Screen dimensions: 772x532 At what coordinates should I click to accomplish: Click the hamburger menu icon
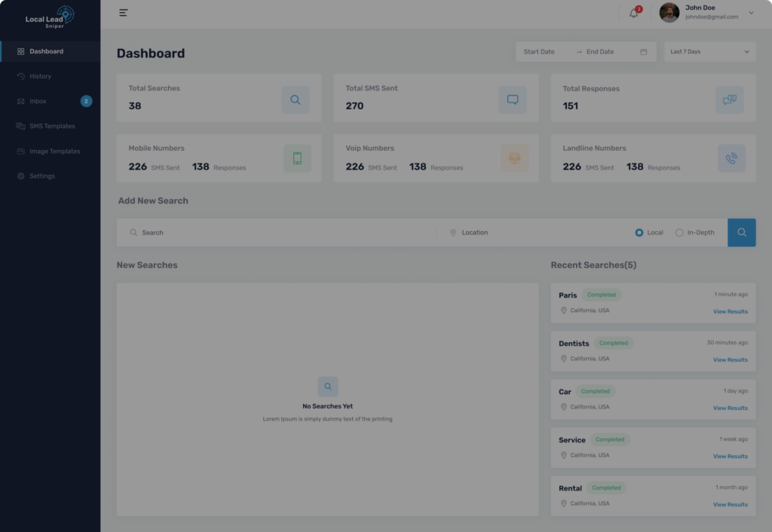click(124, 13)
